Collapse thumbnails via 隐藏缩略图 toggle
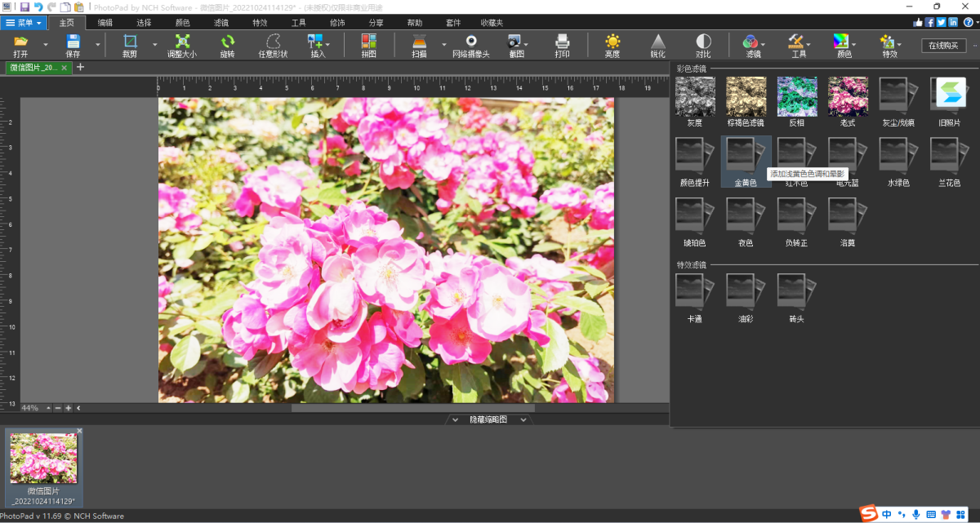This screenshot has height=523, width=980. (488, 419)
